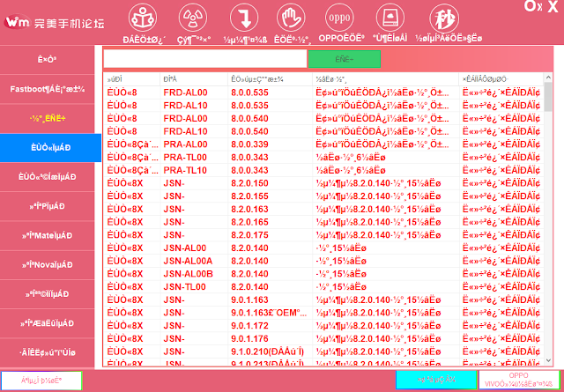This screenshot has width=564, height=392.
Task: Click the O minimize icon at top right
Action: [x=532, y=6]
